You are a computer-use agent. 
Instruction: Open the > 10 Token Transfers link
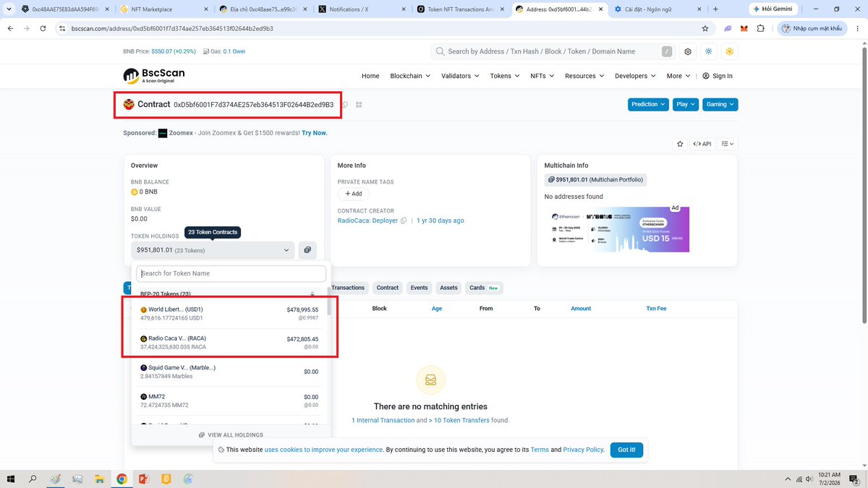[459, 420]
